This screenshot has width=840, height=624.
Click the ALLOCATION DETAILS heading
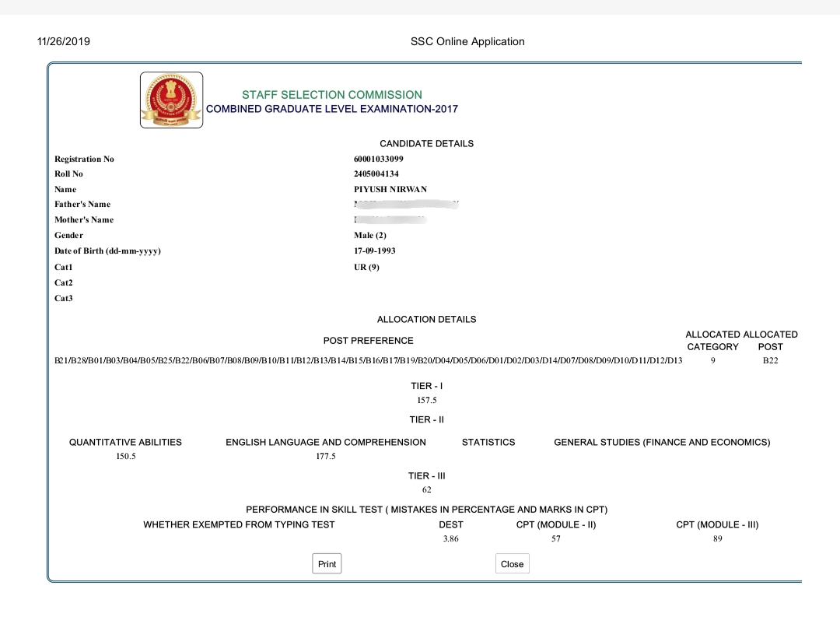[x=427, y=320]
